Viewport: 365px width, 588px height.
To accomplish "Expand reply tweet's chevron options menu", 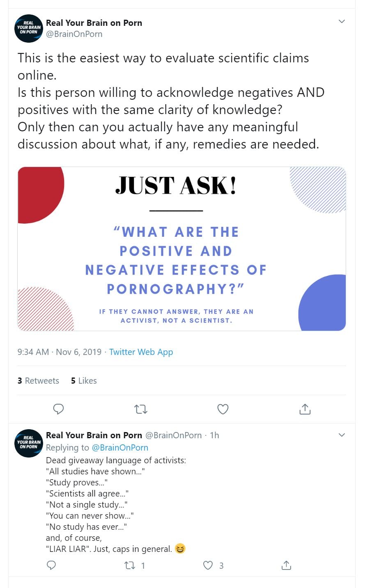I will pos(342,435).
